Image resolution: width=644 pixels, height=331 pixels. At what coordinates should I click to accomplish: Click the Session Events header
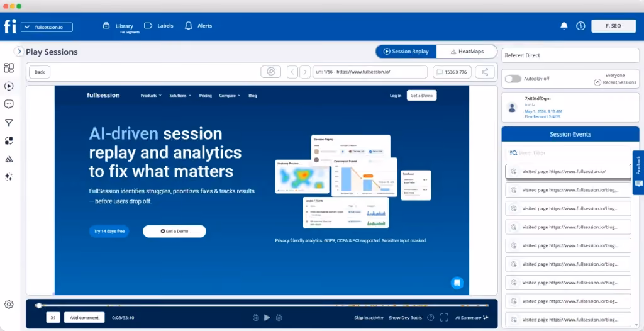click(x=570, y=134)
